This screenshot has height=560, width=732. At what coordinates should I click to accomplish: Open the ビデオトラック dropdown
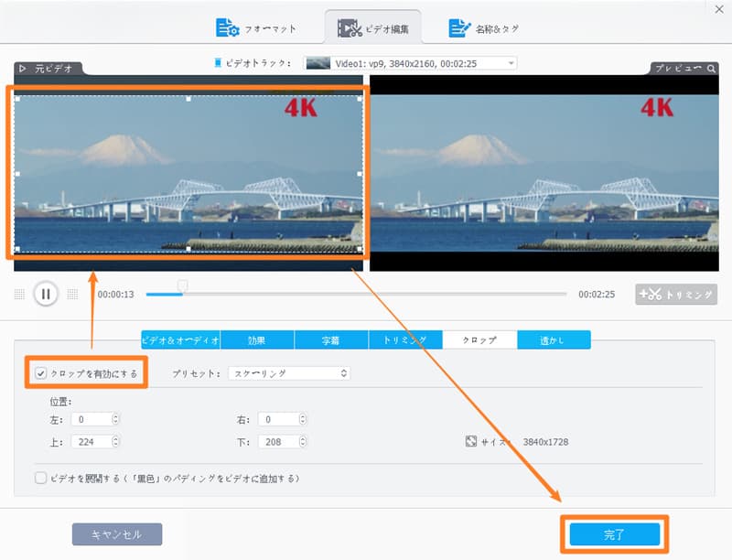click(x=510, y=63)
